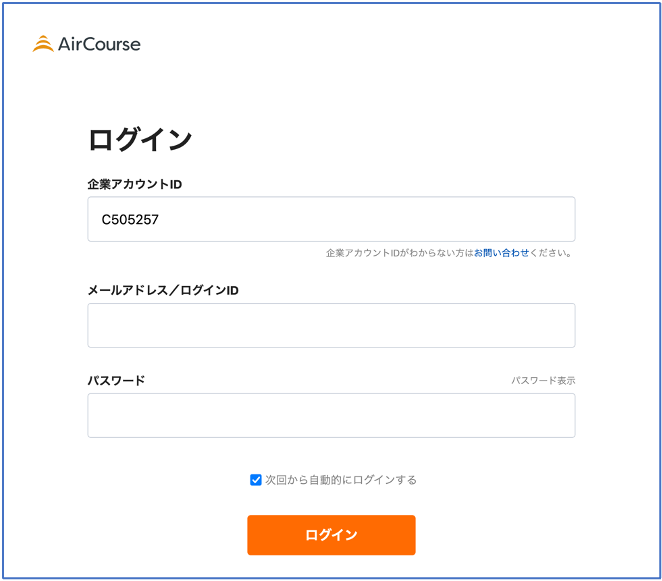Screen dimensions: 662x581
Task: Focus the メールアドレス/ログインID input field
Action: pos(331,326)
